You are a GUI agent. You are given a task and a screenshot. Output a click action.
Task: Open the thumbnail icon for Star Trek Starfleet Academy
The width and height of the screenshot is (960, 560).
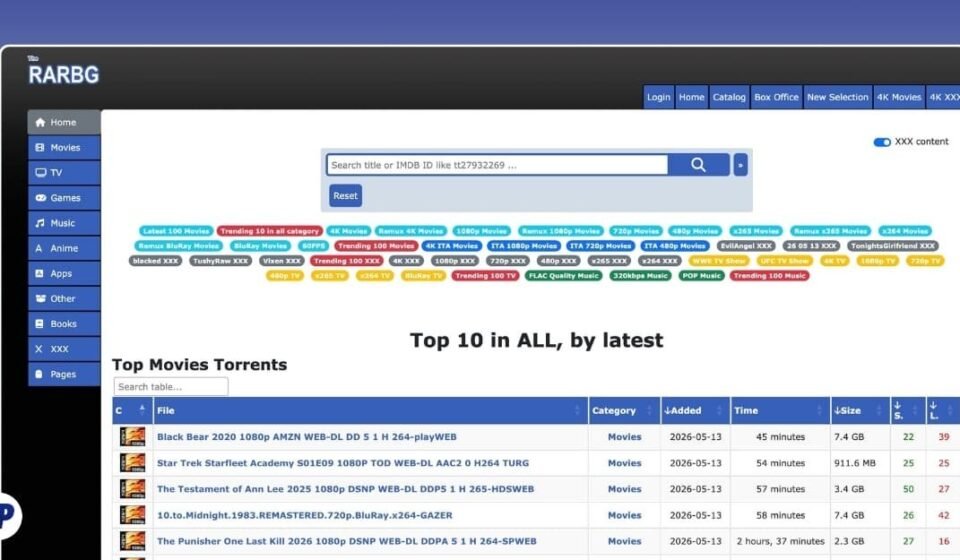(x=132, y=463)
